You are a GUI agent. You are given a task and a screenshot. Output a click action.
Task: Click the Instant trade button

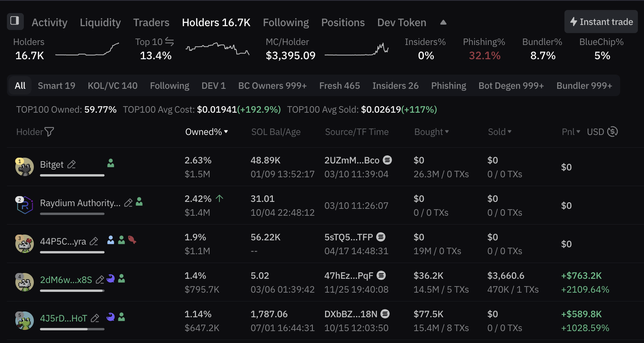pos(601,22)
